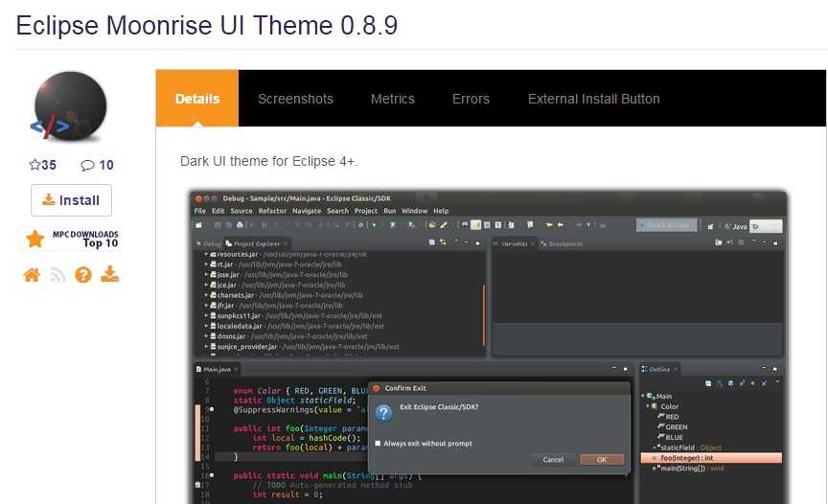Click Cancel in Confirm Exit dialog
Image resolution: width=828 pixels, height=504 pixels.
tap(553, 460)
